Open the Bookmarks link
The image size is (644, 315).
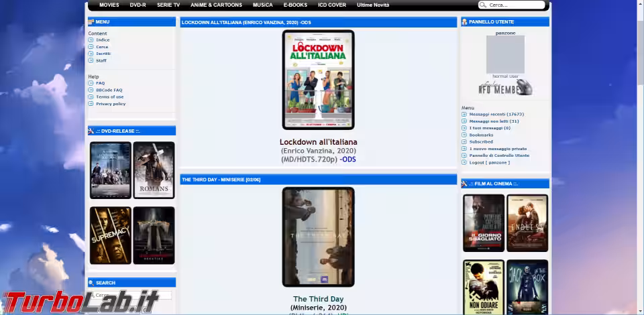[482, 135]
